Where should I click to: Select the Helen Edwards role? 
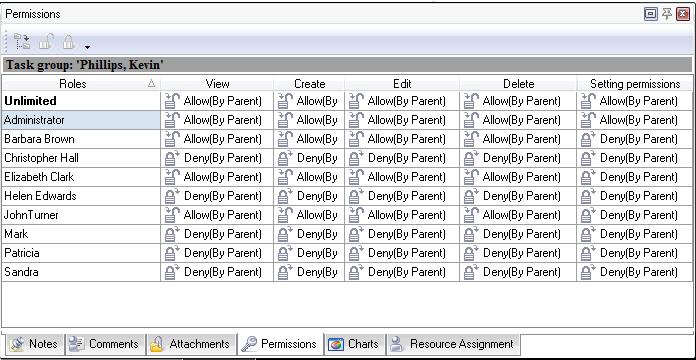[x=81, y=196]
